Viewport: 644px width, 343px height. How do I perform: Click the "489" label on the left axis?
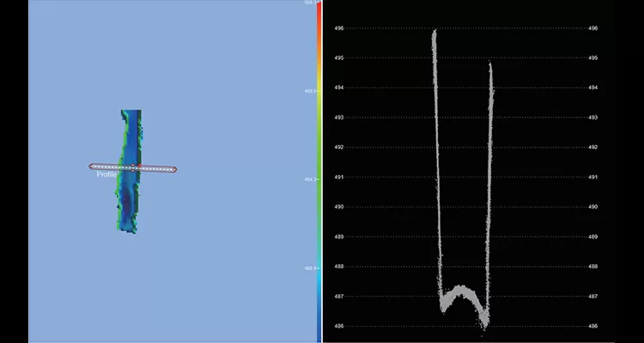point(339,237)
